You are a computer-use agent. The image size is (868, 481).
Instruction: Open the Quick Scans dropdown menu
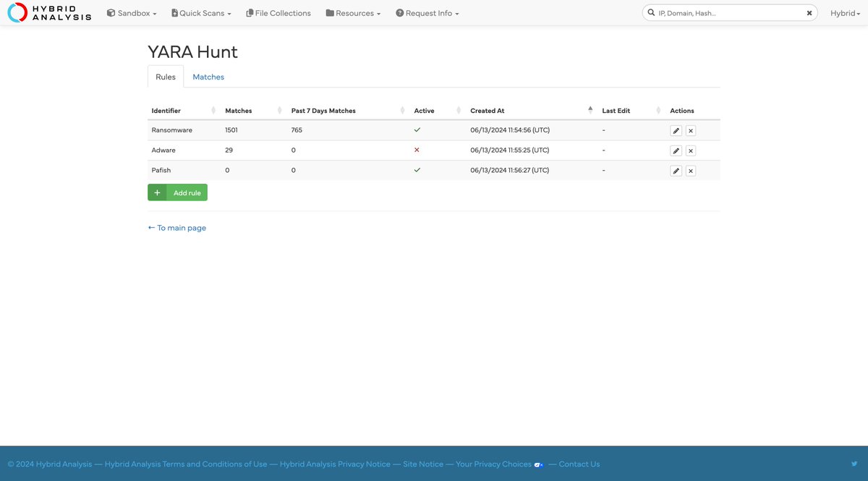click(202, 13)
